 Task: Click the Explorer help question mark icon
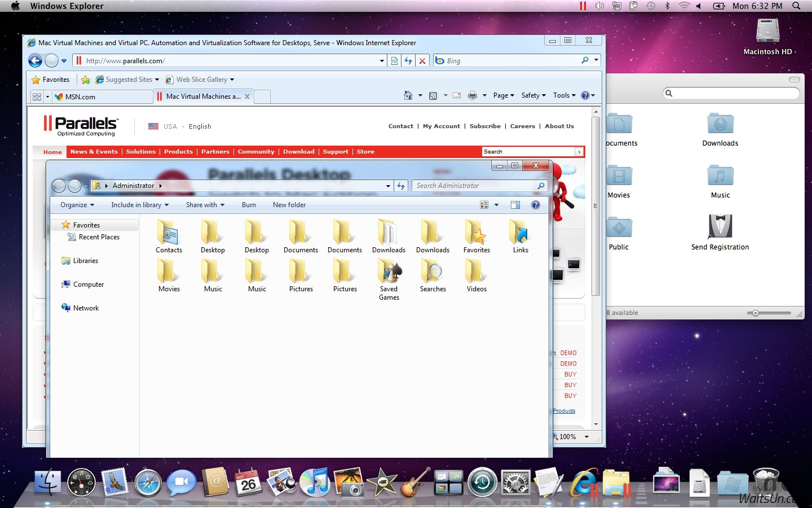point(536,205)
